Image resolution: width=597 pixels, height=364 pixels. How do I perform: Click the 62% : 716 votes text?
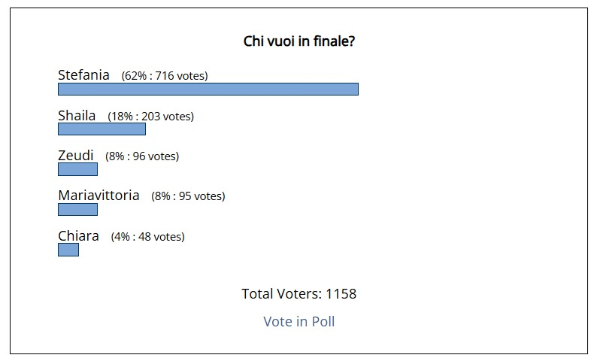165,76
